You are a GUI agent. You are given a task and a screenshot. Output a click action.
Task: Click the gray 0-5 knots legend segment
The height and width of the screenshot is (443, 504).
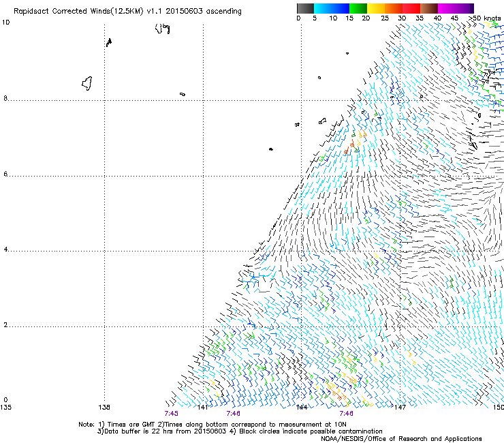point(305,8)
